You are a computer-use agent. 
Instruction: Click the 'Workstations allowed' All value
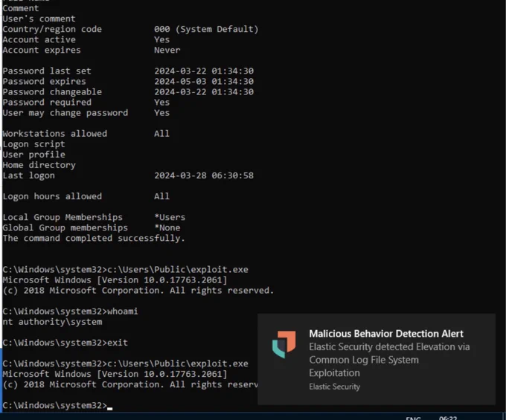point(161,134)
